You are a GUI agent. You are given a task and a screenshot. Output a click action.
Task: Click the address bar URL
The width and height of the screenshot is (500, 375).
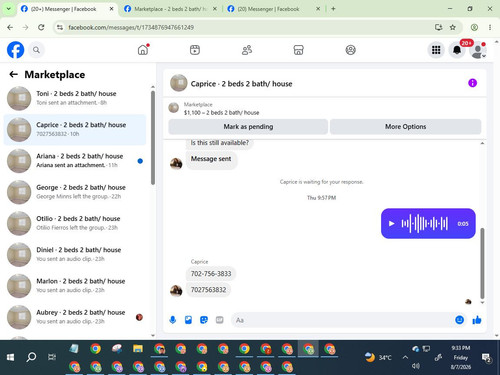[131, 27]
